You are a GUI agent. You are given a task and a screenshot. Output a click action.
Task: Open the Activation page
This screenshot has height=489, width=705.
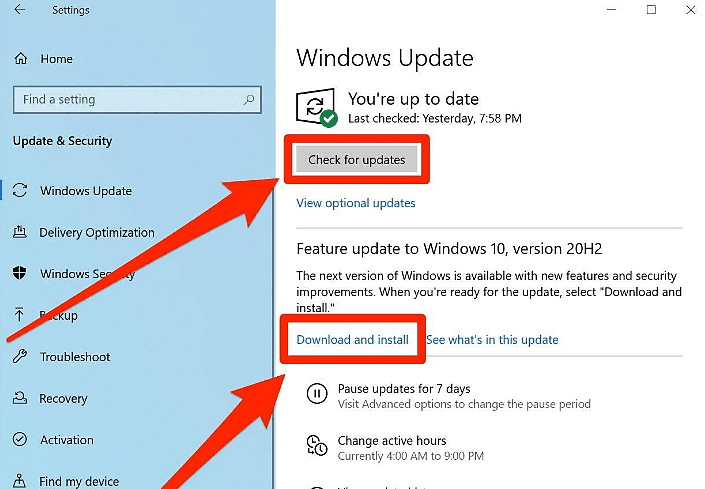[x=67, y=440]
